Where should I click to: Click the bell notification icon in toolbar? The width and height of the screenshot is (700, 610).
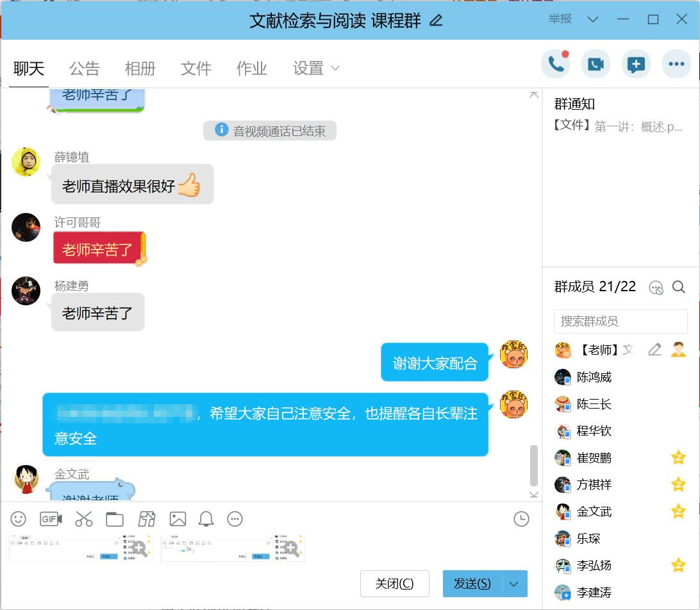point(206,519)
